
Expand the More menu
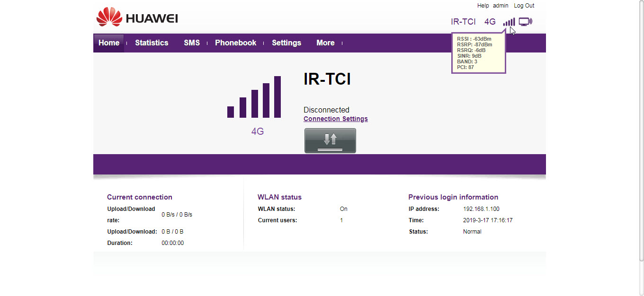[x=325, y=43]
